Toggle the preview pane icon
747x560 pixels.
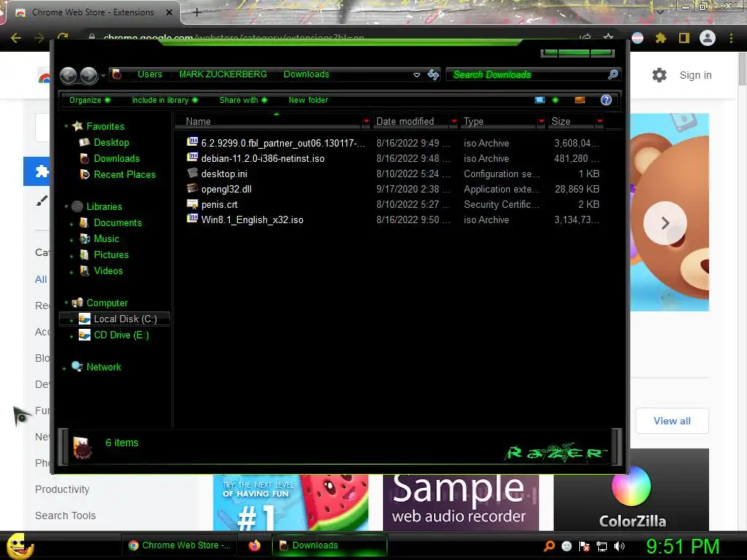580,100
